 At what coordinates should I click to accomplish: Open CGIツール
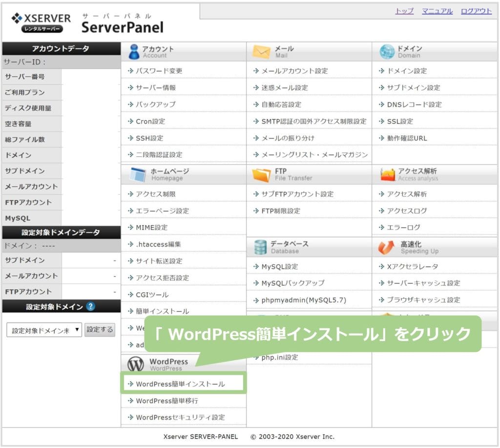click(152, 295)
